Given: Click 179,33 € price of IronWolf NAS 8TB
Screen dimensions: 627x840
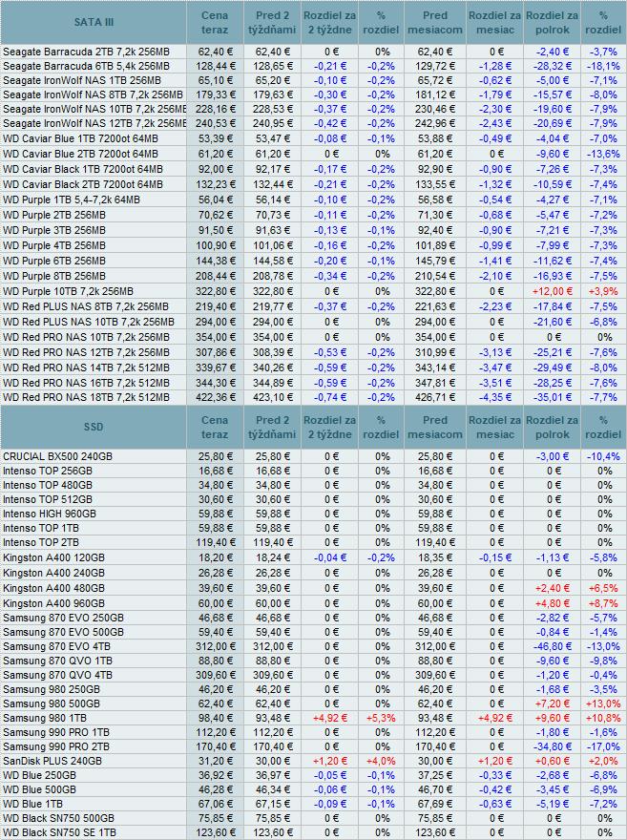Looking at the screenshot, I should pos(217,94).
